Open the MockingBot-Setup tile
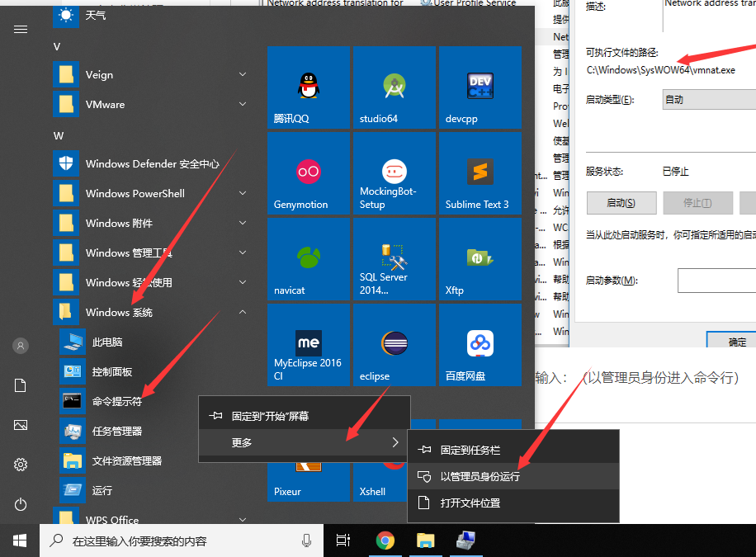The height and width of the screenshot is (557, 756). click(395, 173)
